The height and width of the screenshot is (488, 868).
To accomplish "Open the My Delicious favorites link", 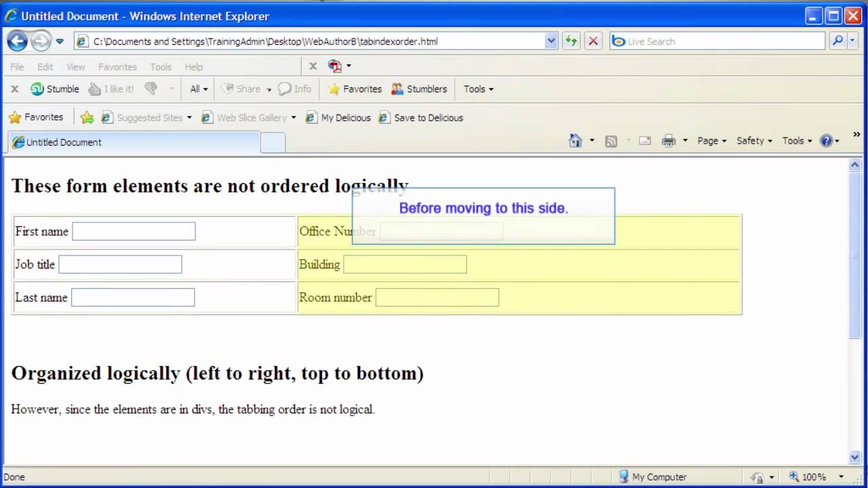I will (x=338, y=117).
